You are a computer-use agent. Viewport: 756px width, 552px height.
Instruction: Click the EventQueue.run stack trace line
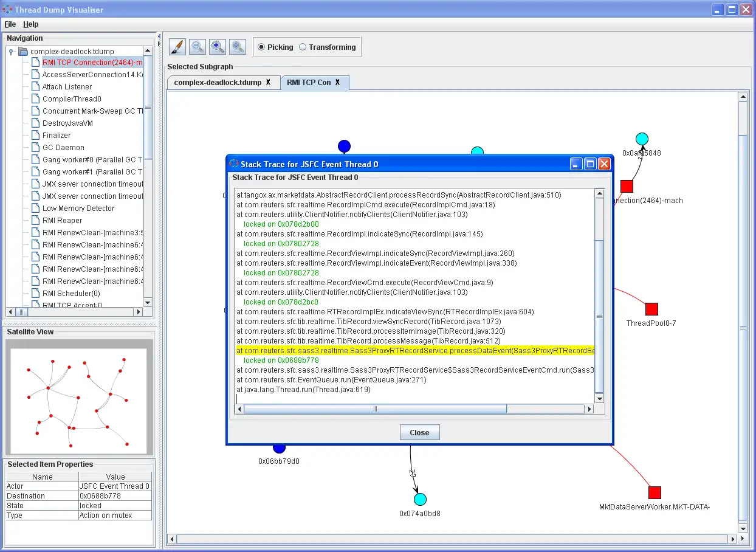(x=331, y=380)
